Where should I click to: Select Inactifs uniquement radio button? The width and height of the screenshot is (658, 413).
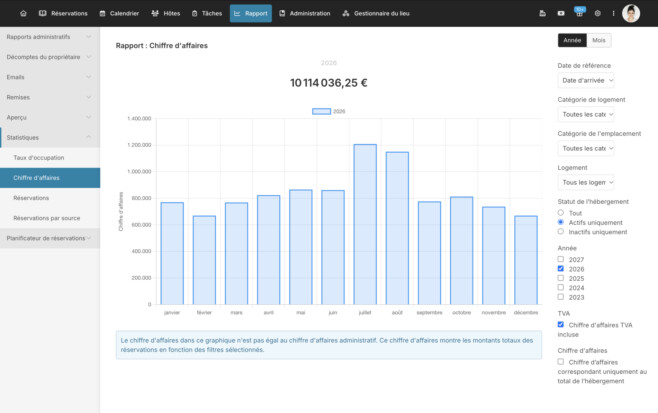coord(561,232)
